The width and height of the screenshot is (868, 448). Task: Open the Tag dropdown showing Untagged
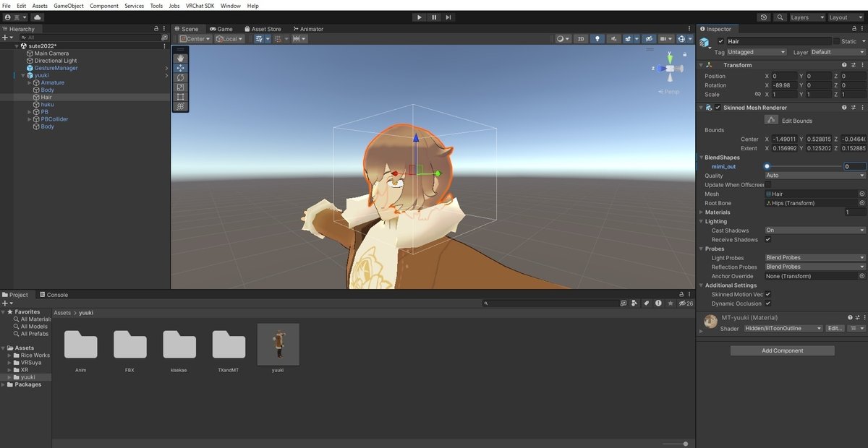click(757, 52)
